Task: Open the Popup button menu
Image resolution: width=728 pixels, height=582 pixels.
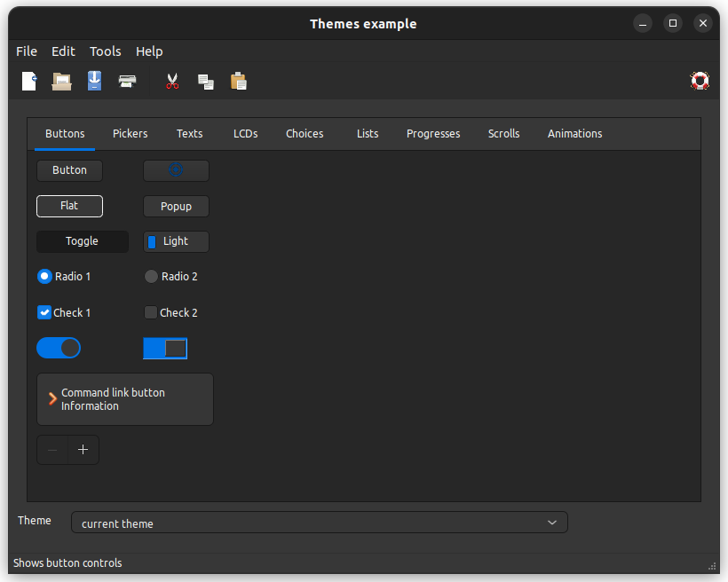Action: tap(176, 207)
